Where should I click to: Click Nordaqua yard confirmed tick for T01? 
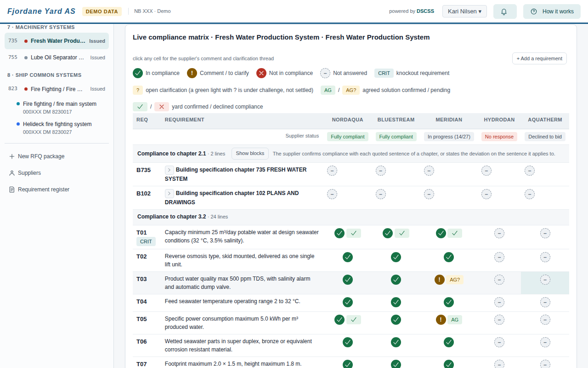pyautogui.click(x=354, y=233)
